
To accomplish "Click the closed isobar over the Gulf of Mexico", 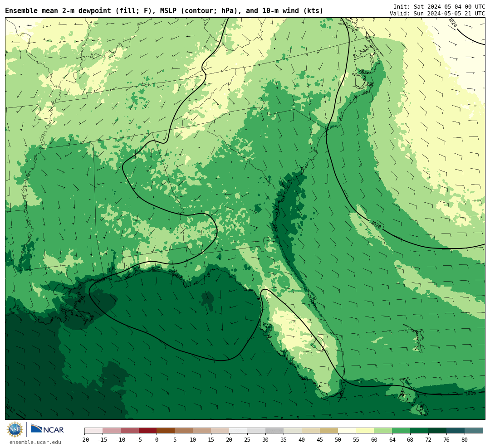I will pyautogui.click(x=175, y=312).
